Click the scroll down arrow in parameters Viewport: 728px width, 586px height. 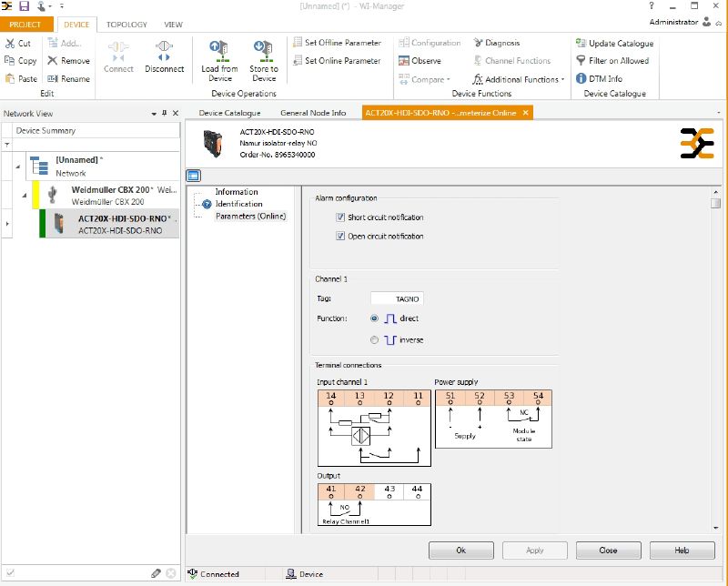pyautogui.click(x=715, y=528)
